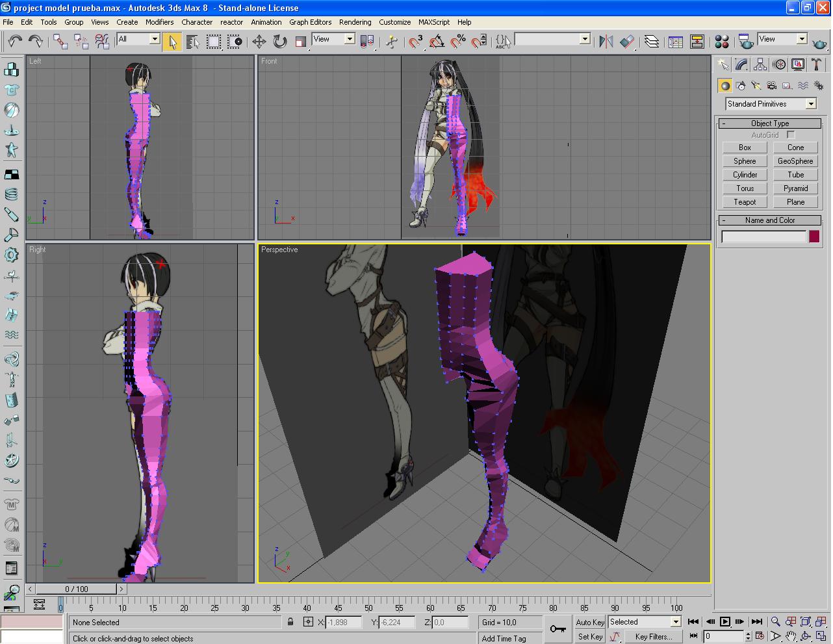Screen dimensions: 833x644
Task: Select the Pan View hand tool
Action: point(791,636)
